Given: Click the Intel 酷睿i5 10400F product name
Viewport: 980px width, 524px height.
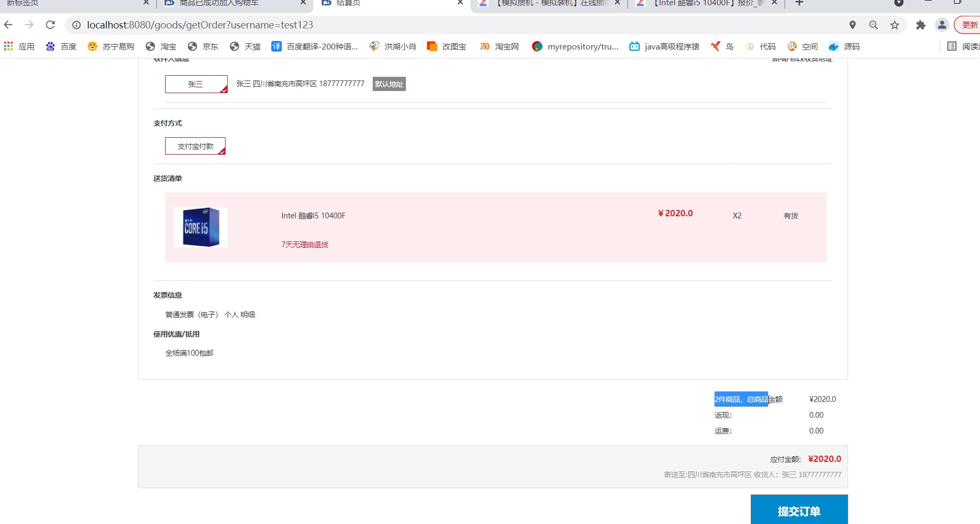Looking at the screenshot, I should [313, 216].
